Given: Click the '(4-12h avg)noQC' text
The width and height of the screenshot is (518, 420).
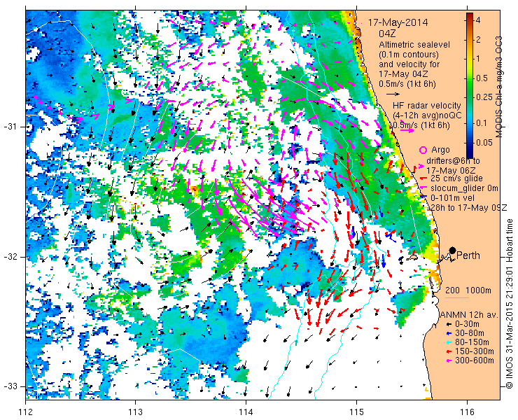Looking at the screenshot, I should pyautogui.click(x=427, y=115).
